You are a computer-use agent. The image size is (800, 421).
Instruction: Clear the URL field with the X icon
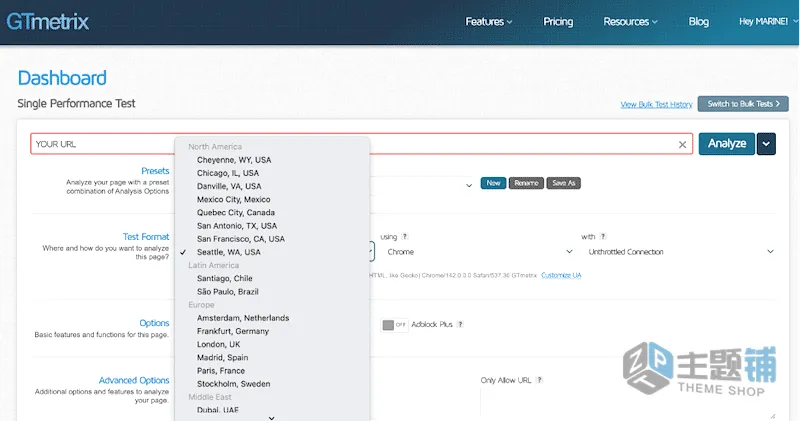click(x=682, y=144)
